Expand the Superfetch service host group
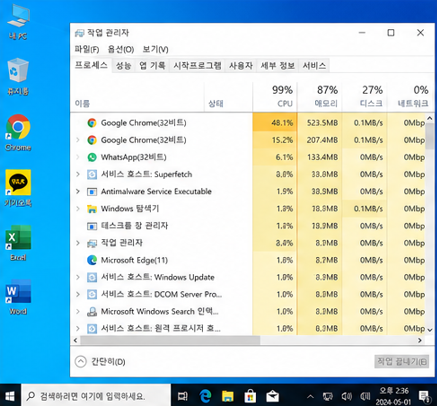 coord(78,174)
